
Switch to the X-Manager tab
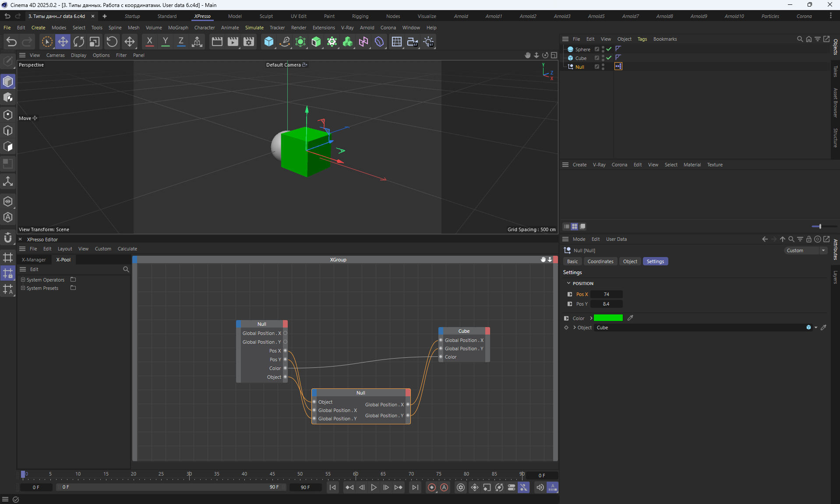coord(34,260)
